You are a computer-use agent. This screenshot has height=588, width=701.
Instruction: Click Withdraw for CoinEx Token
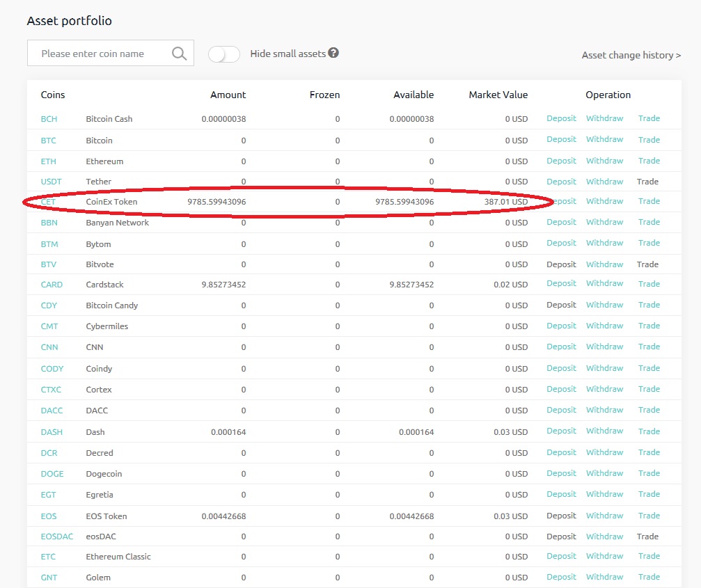point(604,202)
